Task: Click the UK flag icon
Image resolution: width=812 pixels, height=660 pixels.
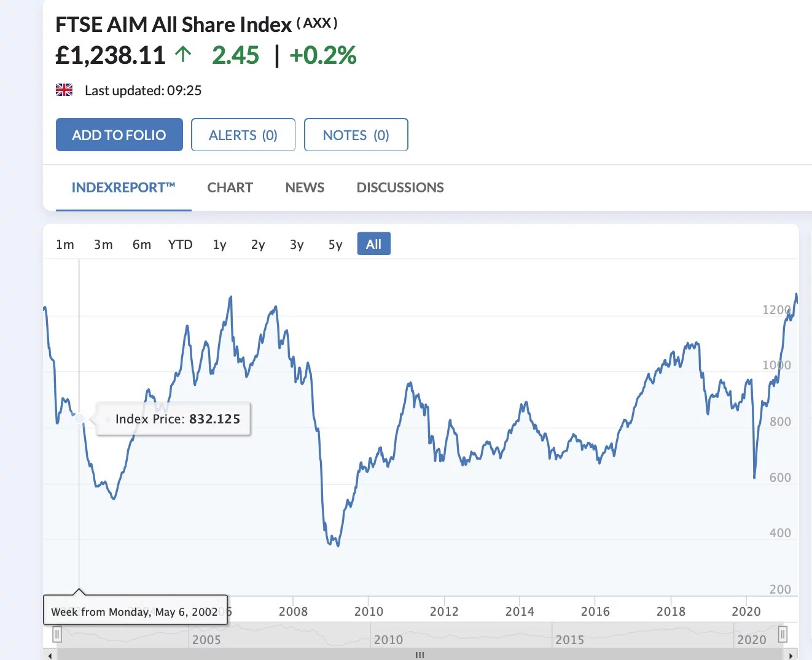Action: pyautogui.click(x=64, y=90)
